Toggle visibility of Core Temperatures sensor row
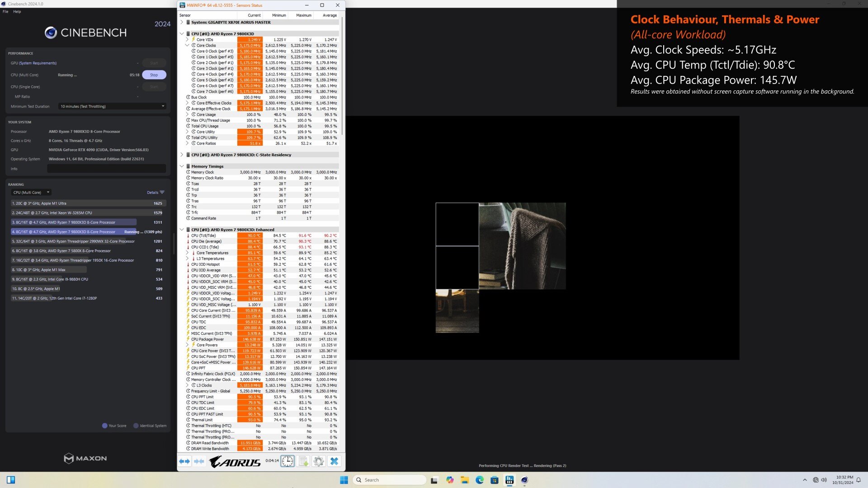Screen dimensions: 868x488 tap(186, 253)
